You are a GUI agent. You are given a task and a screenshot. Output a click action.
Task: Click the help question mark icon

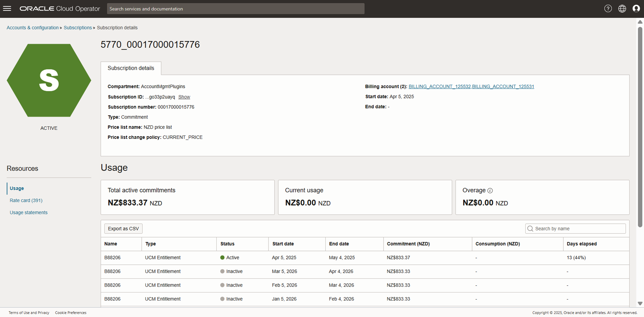(x=608, y=9)
